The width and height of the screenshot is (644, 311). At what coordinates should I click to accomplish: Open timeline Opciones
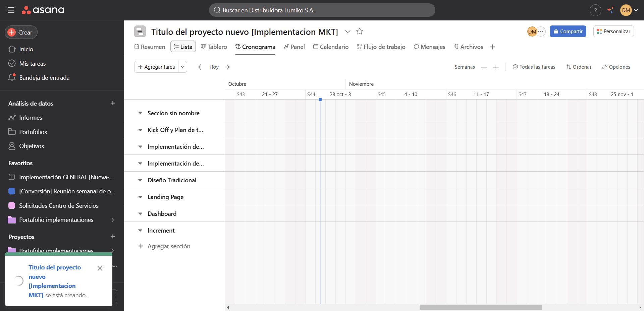click(616, 67)
